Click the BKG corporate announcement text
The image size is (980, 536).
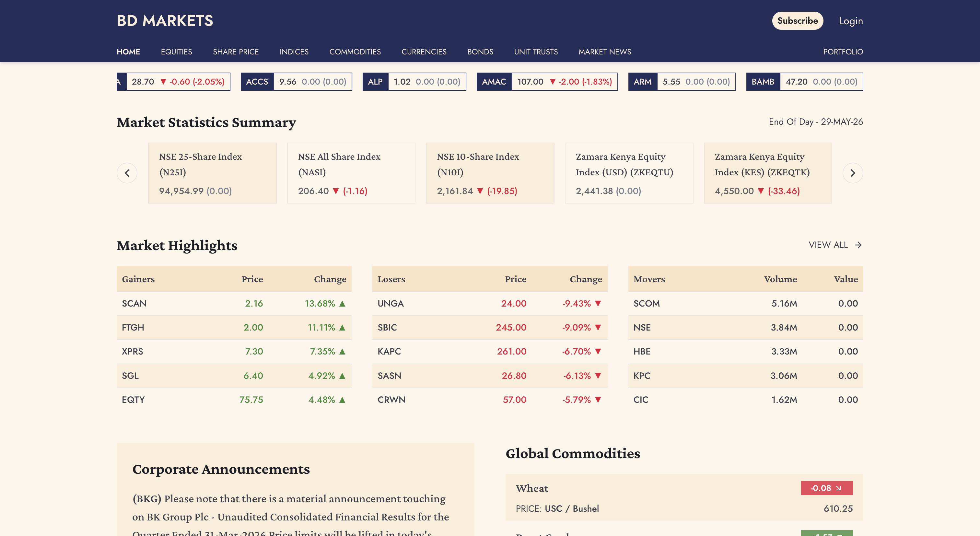[x=291, y=515]
